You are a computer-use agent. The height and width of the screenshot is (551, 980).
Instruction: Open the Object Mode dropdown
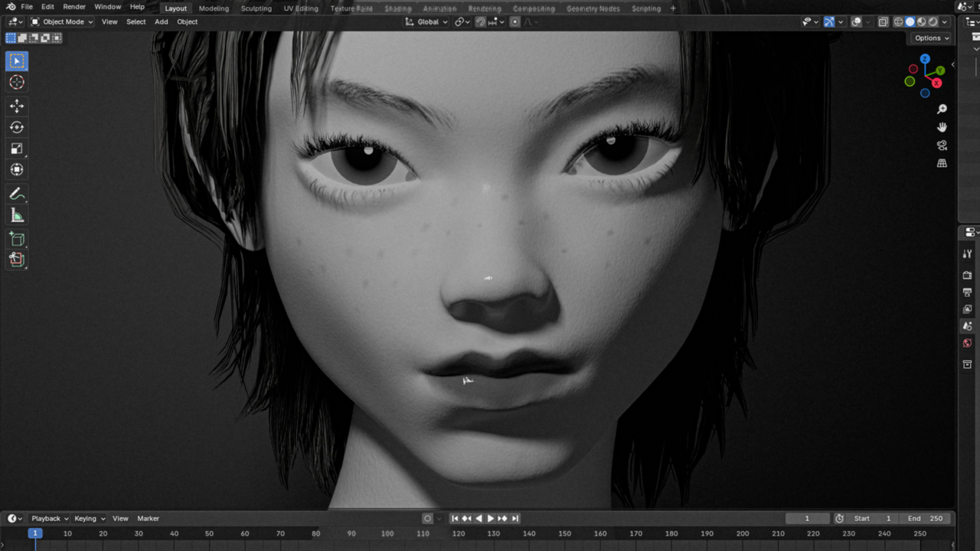pyautogui.click(x=62, y=22)
